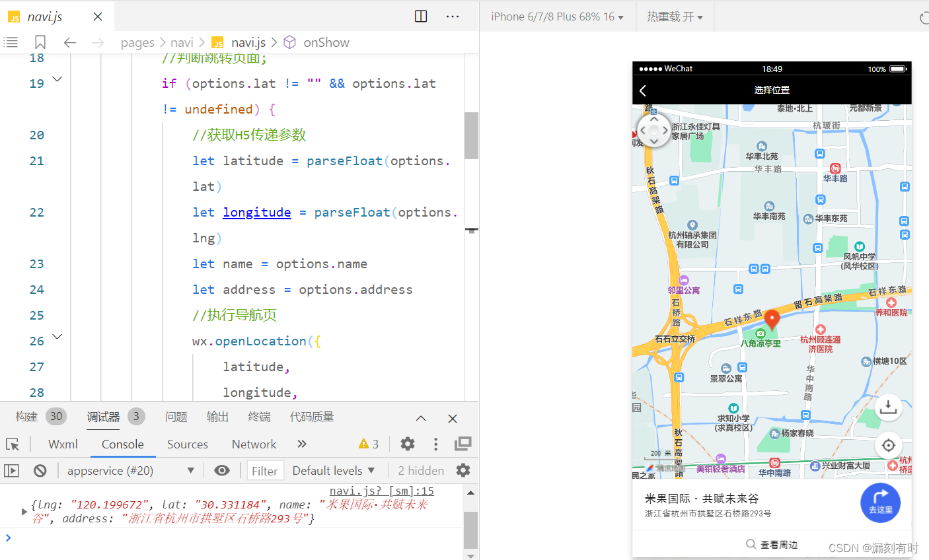Collapse the code fold at line 19

[x=57, y=79]
